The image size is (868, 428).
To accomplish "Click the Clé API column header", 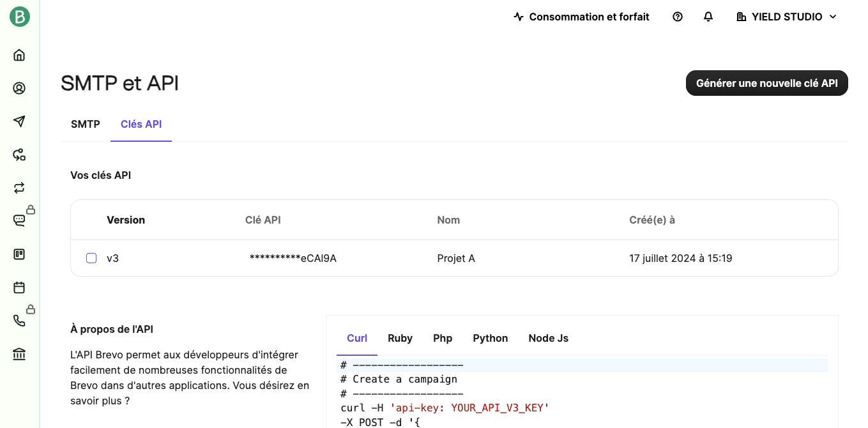I will [x=263, y=220].
